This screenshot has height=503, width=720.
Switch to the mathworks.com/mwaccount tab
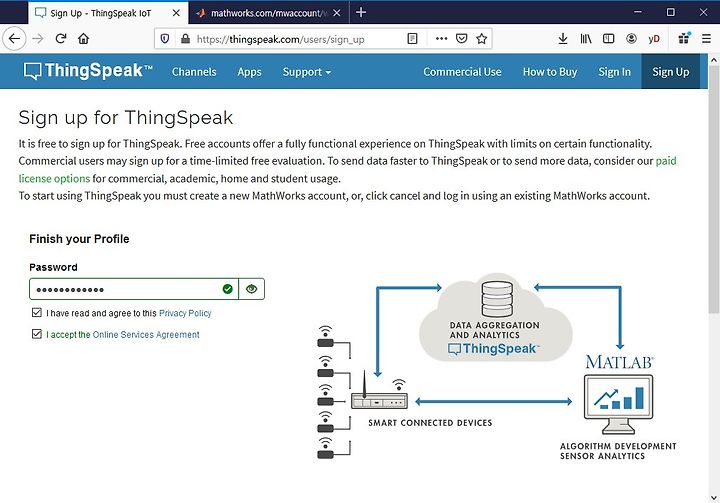pos(268,13)
